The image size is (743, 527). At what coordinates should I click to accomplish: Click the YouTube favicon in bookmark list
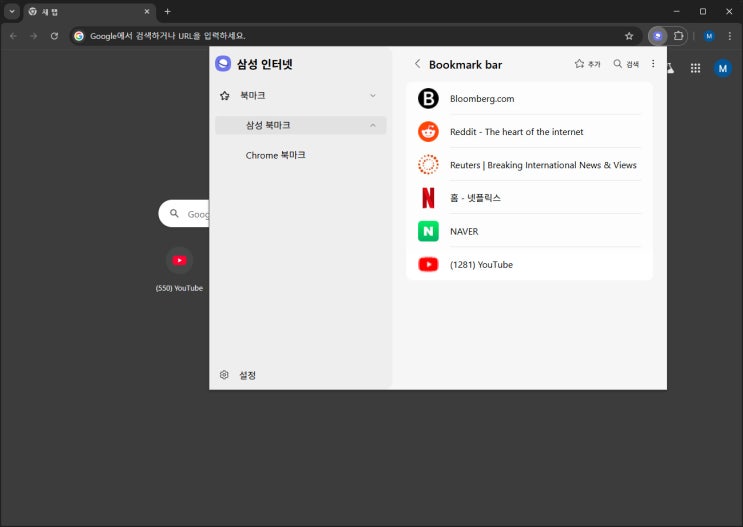(x=428, y=264)
